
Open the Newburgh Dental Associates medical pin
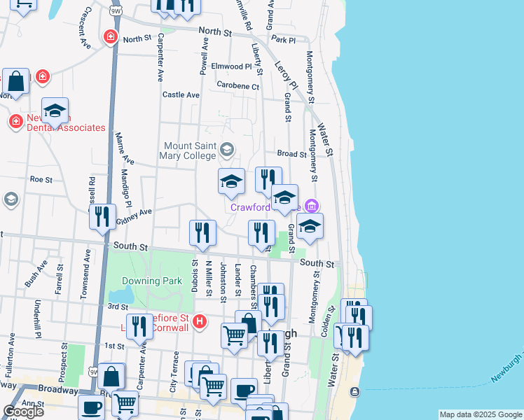(15, 122)
